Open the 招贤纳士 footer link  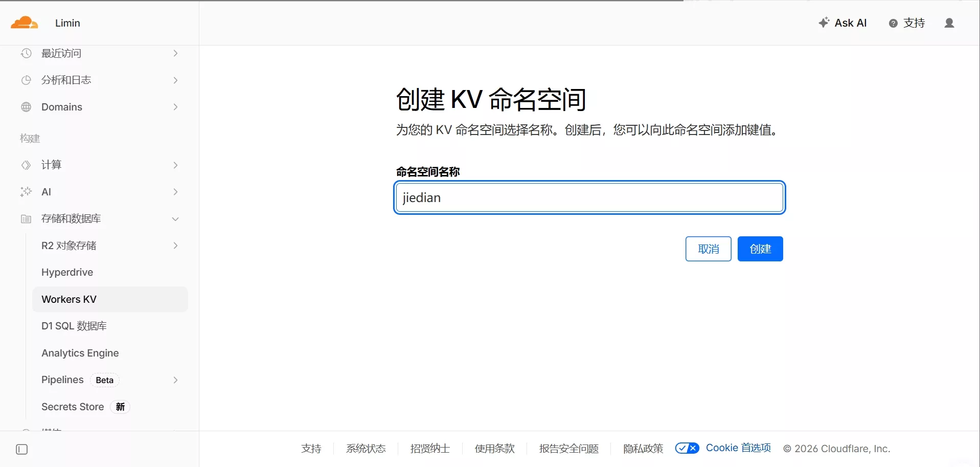pyautogui.click(x=430, y=449)
